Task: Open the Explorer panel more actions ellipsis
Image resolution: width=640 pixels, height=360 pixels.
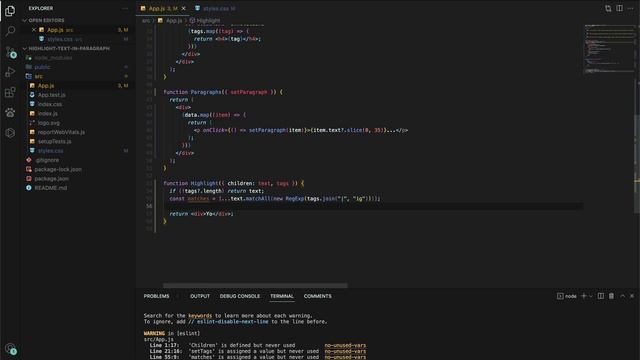Action: [x=125, y=8]
